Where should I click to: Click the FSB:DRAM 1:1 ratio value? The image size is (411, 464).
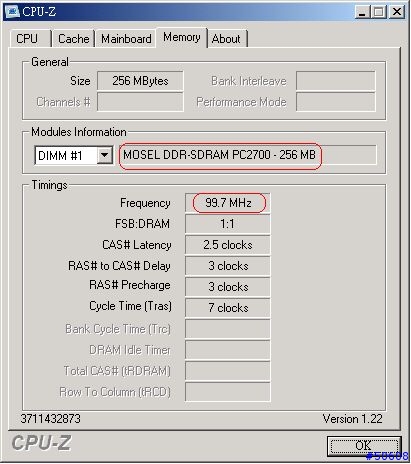228,224
